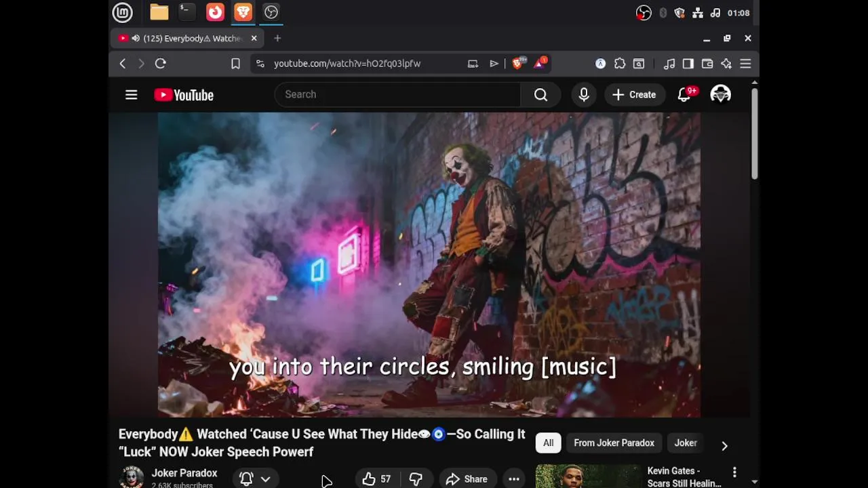Open the Files folder in taskbar
This screenshot has width=868, height=488.
(x=159, y=12)
